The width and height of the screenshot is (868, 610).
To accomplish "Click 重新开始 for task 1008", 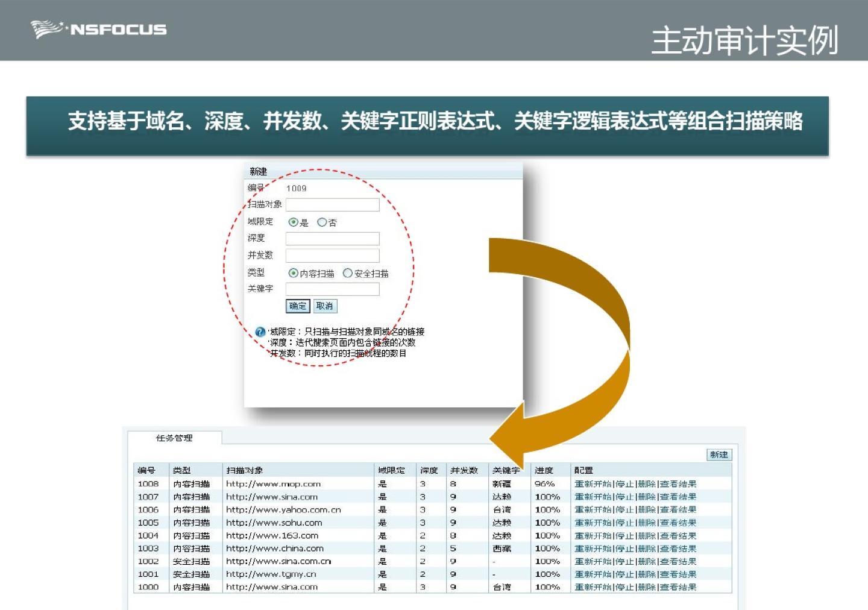I will [x=593, y=484].
